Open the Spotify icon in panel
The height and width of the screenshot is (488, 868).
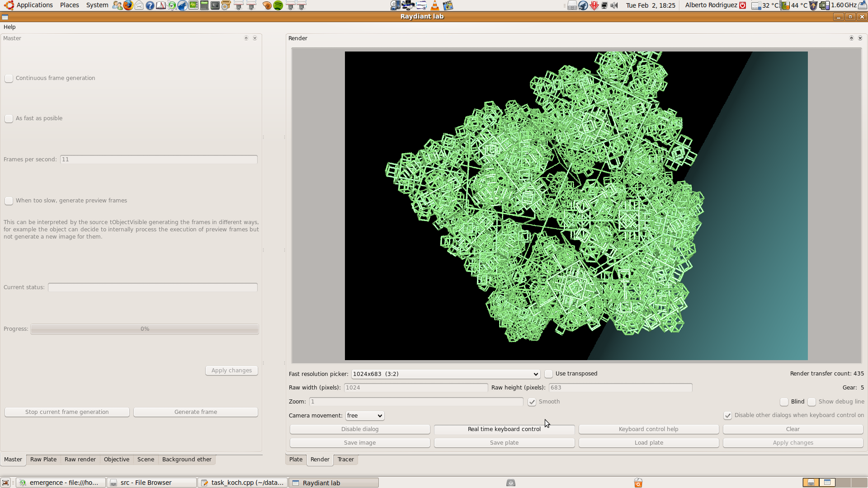tap(278, 5)
